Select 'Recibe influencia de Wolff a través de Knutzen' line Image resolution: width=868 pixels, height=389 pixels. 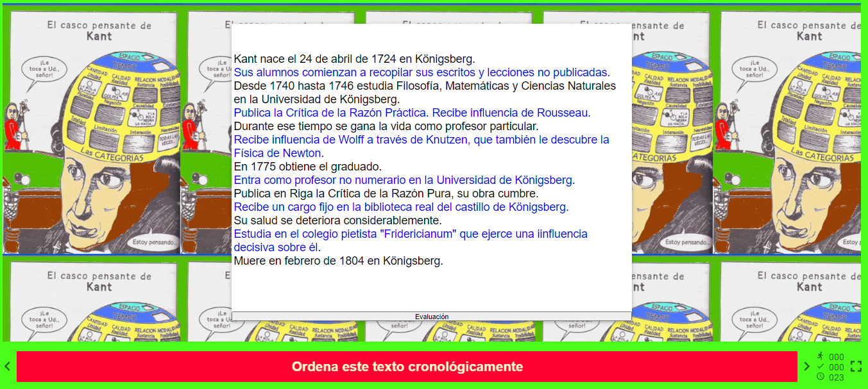(421, 146)
